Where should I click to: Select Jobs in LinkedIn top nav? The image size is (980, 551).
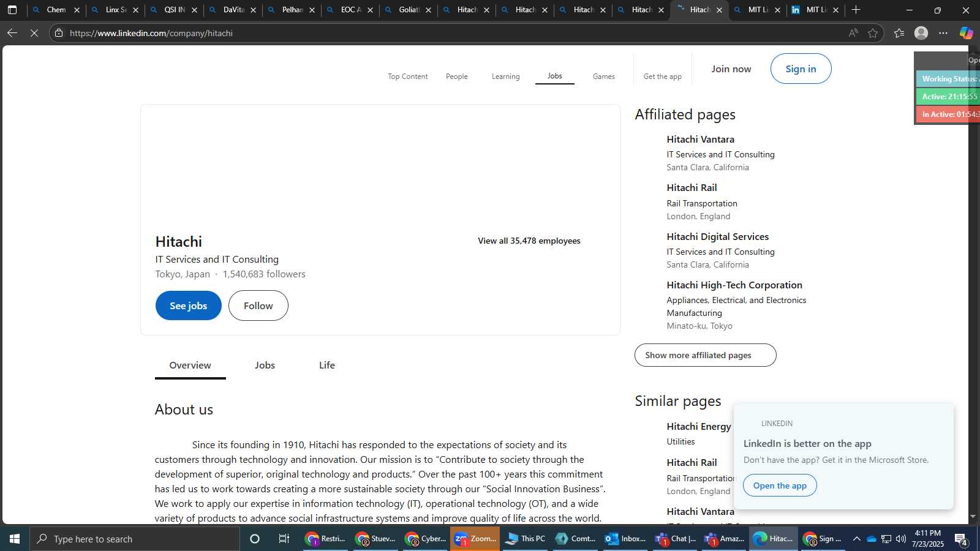[x=554, y=76]
